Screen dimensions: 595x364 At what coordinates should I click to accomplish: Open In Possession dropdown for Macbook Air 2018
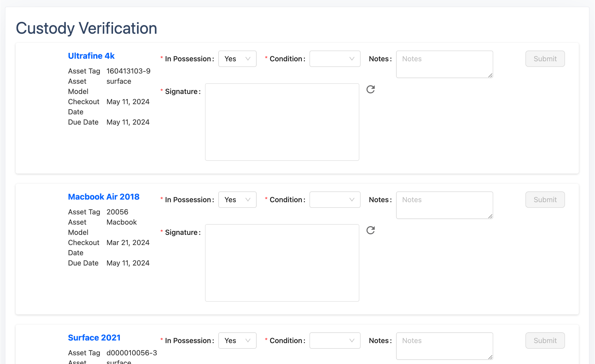coord(237,200)
